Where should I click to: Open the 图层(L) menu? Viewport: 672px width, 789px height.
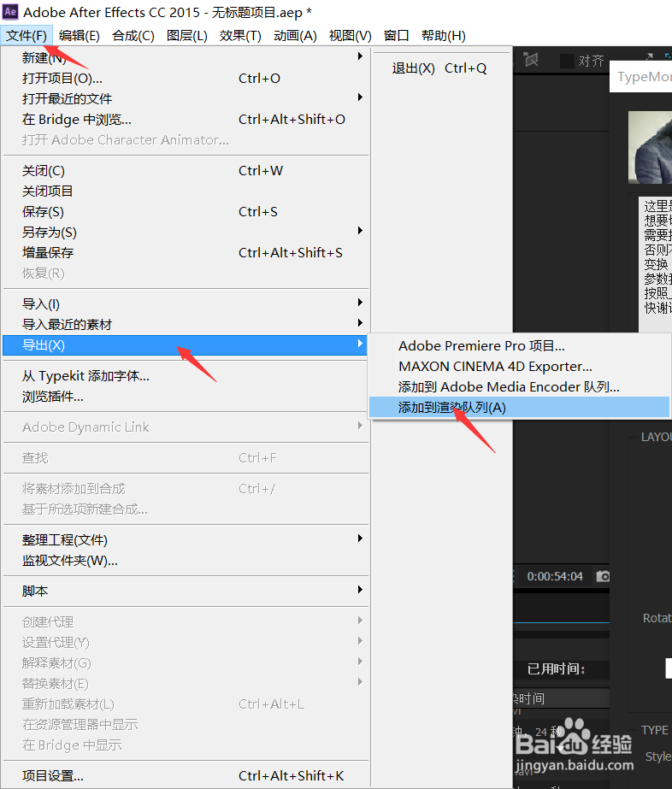tap(186, 36)
